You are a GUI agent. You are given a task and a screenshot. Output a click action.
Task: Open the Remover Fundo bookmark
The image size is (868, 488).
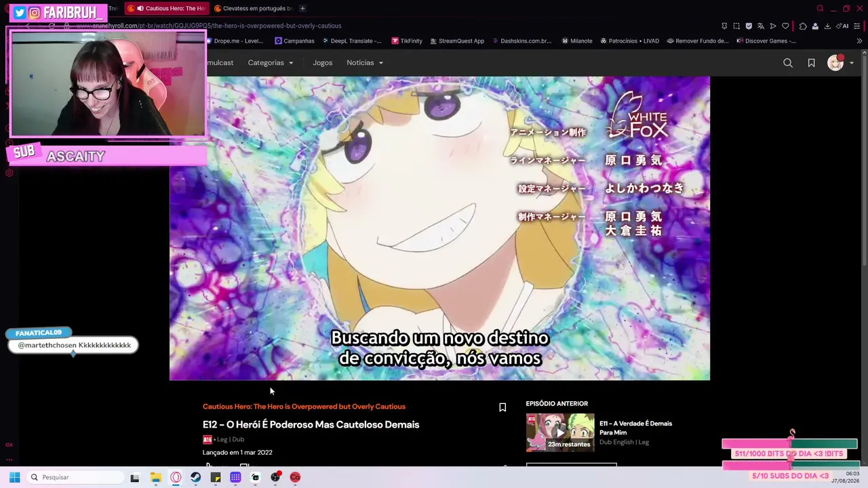click(698, 41)
